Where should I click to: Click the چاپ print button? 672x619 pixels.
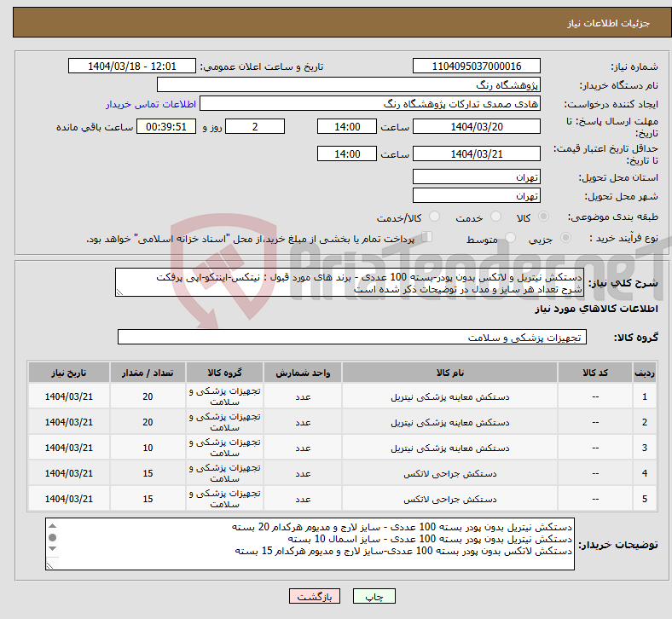(374, 596)
